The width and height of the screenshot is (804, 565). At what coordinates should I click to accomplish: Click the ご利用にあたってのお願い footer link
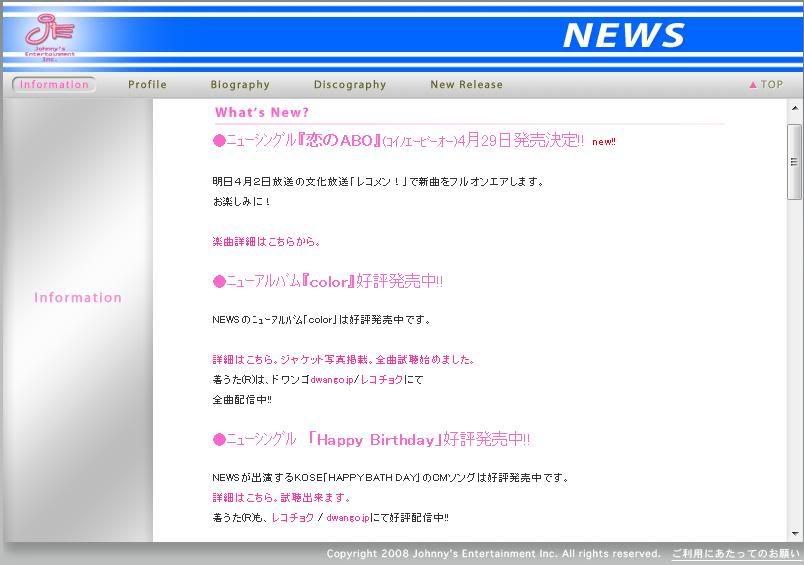(x=735, y=554)
